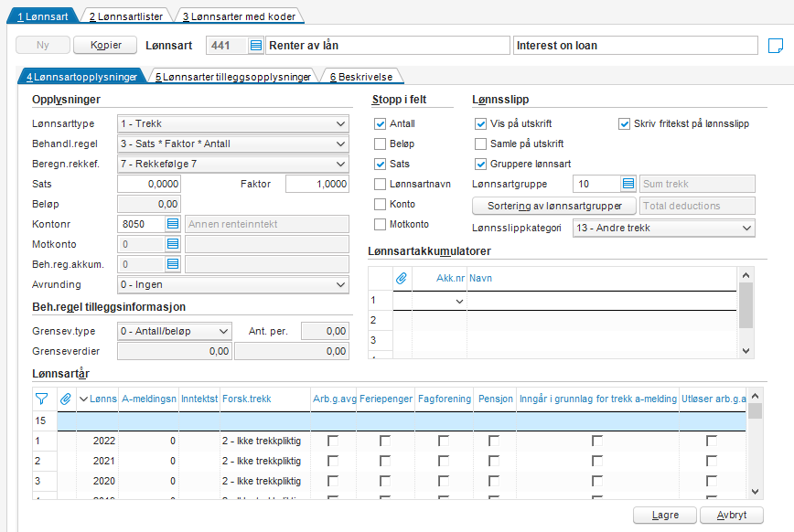Click the filter funnel in Lønnsartår grid
794x532 pixels.
(x=42, y=399)
